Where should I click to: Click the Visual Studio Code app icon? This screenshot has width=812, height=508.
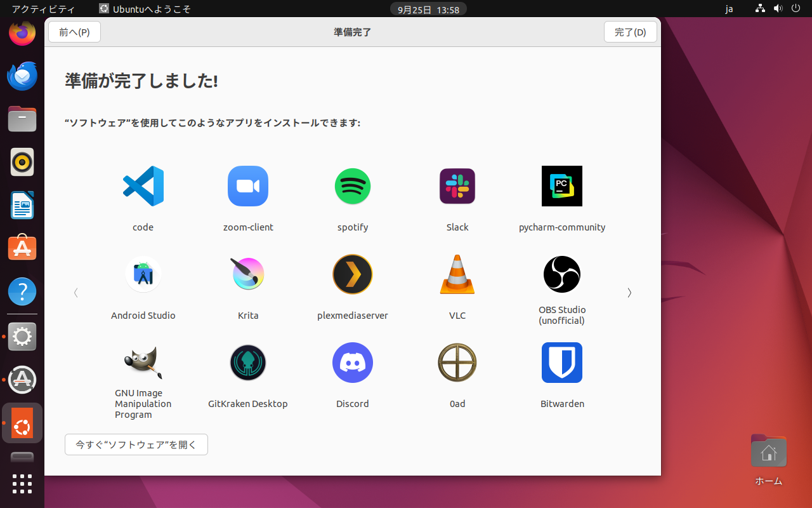pos(143,186)
